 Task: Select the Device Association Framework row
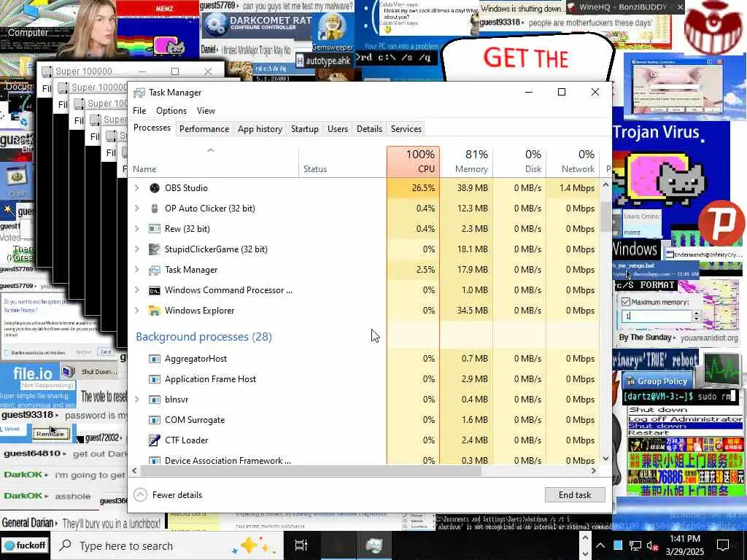point(363,460)
